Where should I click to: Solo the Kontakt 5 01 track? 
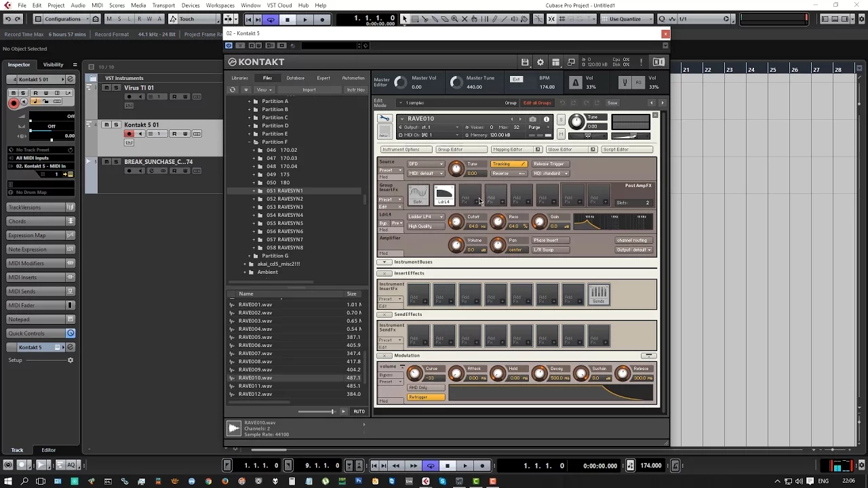pyautogui.click(x=116, y=125)
